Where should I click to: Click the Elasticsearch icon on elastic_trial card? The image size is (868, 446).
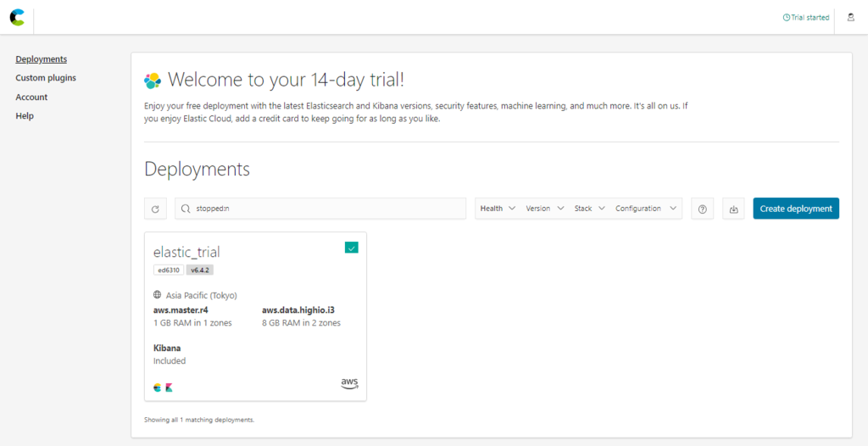coord(157,387)
